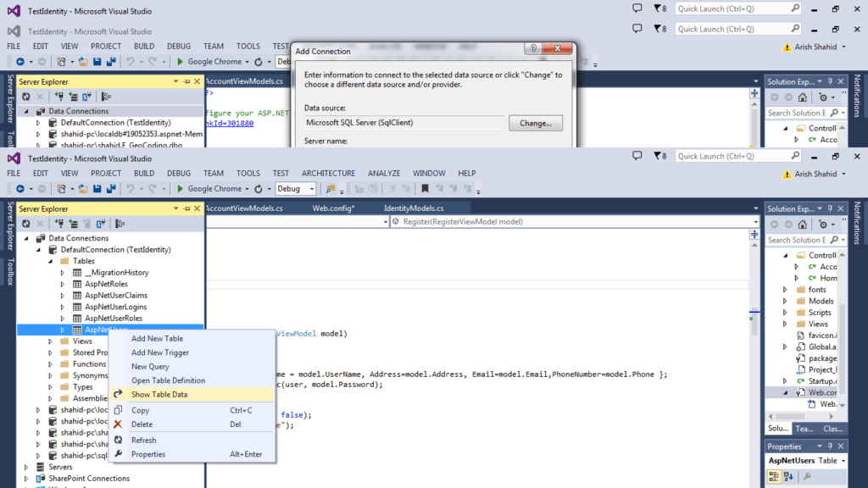Close the bottom Server Explorer pane

(197, 208)
